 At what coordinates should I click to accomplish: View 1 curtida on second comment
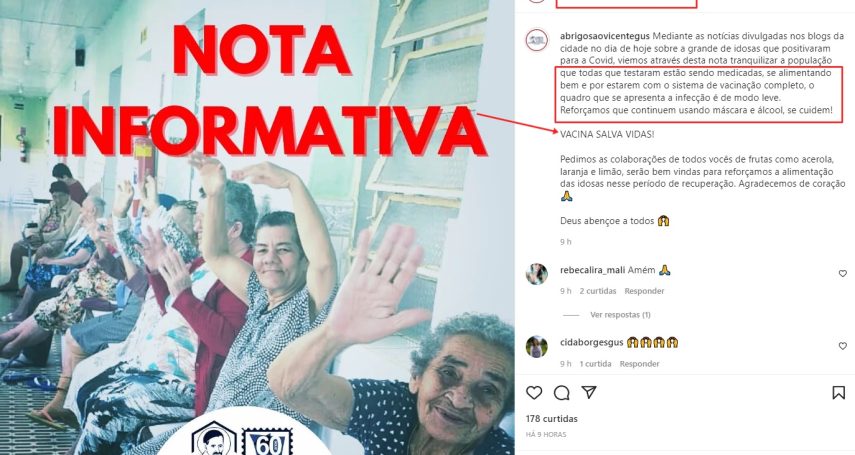pyautogui.click(x=595, y=364)
